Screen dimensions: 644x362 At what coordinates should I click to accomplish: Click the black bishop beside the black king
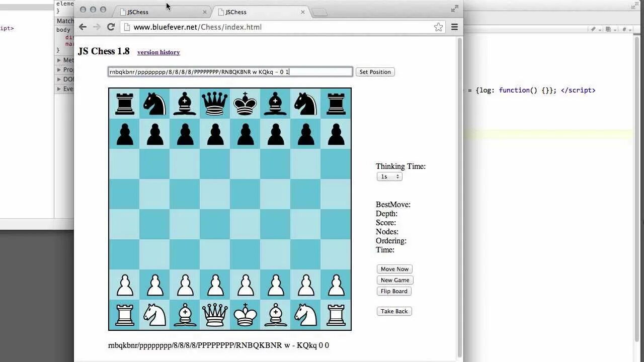(x=275, y=104)
